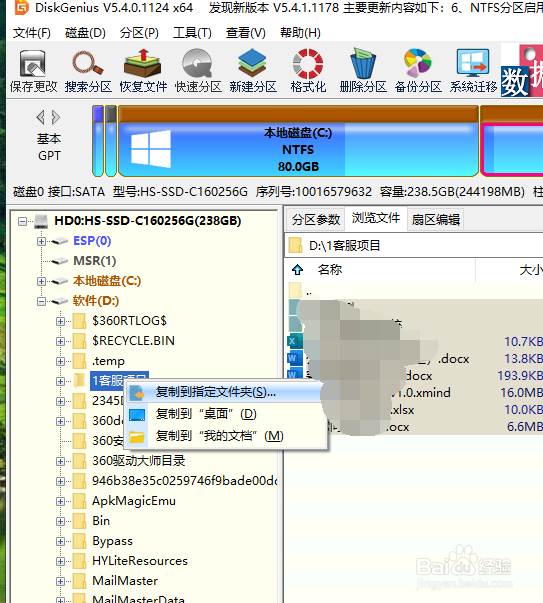Click Delete Partition (删除分区) icon

(363, 71)
